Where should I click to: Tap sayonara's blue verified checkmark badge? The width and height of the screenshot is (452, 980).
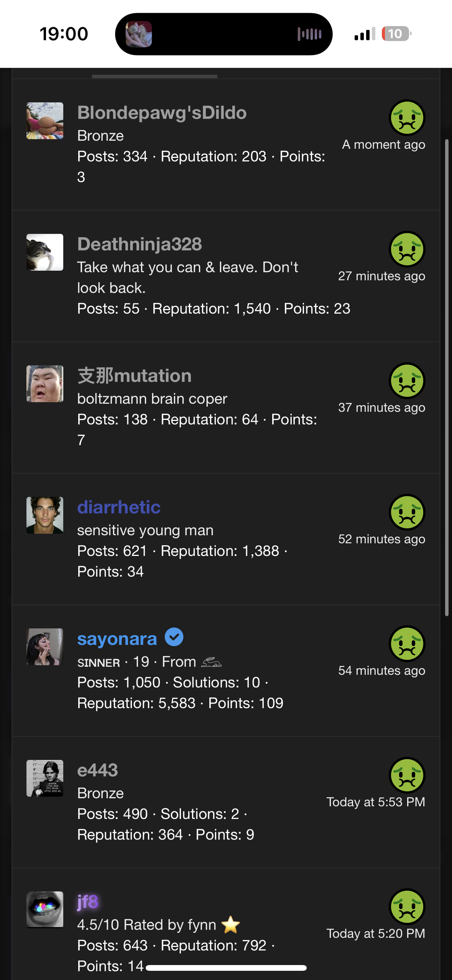[174, 637]
